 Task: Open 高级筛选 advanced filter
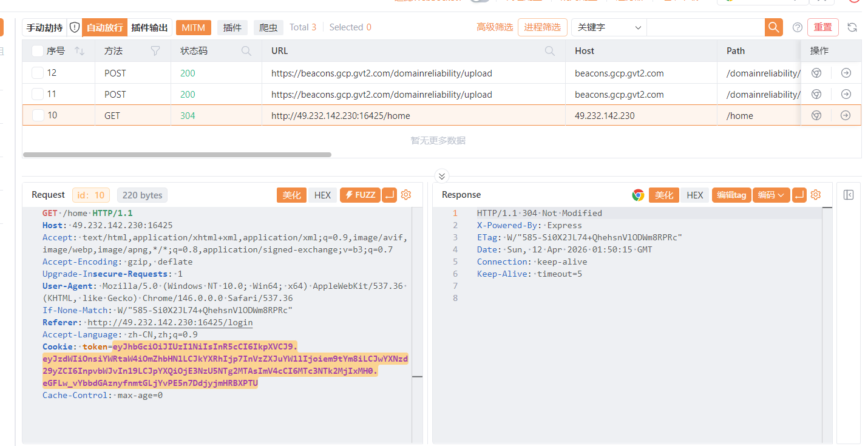tap(495, 27)
